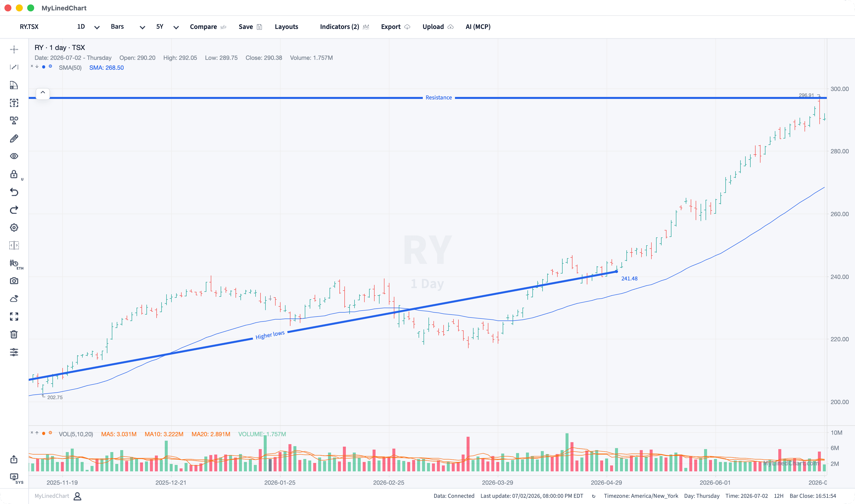Undo the last drawing action
The image size is (855, 504).
click(14, 192)
